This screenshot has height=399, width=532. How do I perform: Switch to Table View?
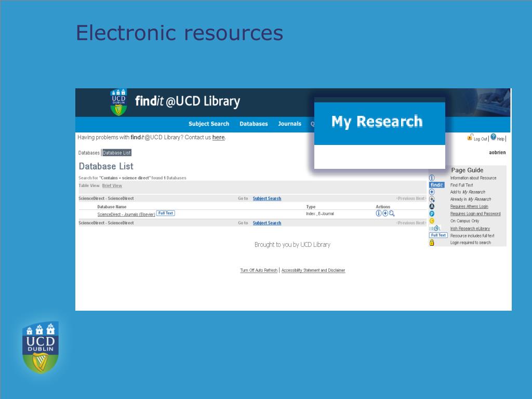tap(89, 185)
